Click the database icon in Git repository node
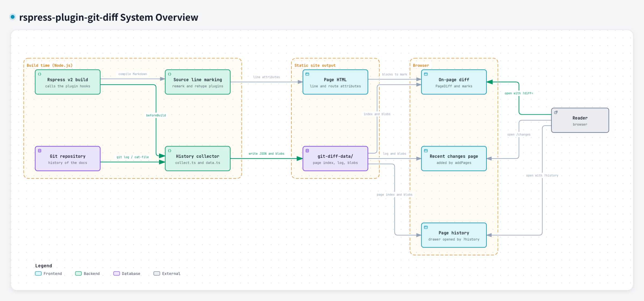Image resolution: width=644 pixels, height=301 pixels. pos(39,151)
